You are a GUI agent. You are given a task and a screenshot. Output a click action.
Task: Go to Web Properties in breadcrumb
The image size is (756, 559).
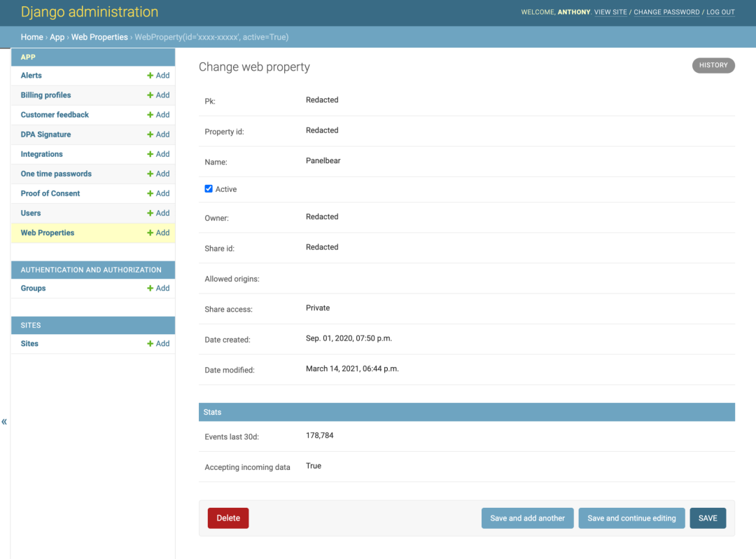[x=99, y=37]
